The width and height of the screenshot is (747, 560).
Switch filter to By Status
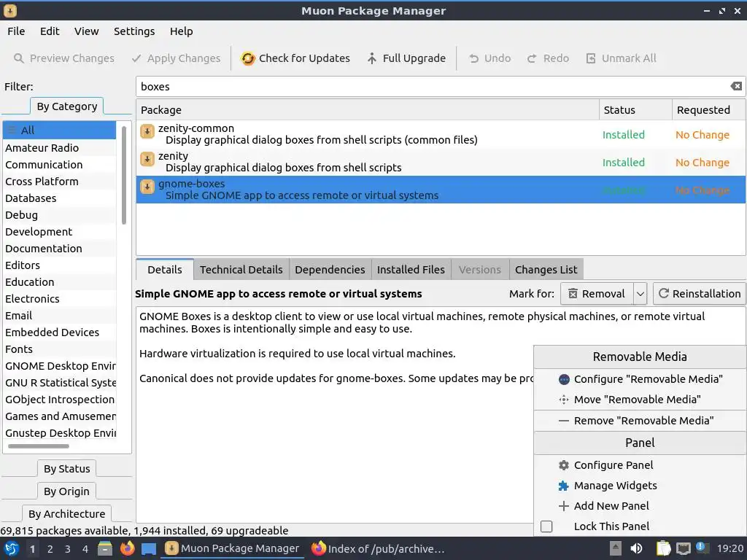66,469
